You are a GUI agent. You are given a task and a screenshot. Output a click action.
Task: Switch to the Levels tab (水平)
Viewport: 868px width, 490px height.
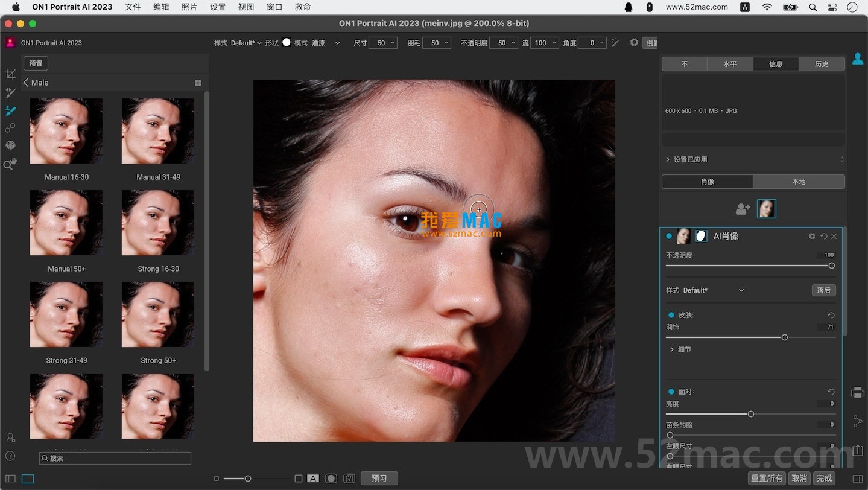tap(730, 64)
